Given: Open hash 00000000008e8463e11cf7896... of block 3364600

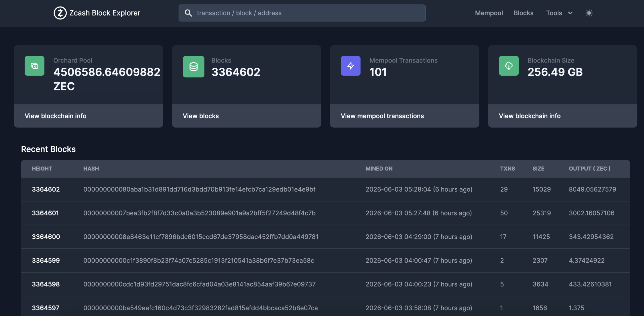Looking at the screenshot, I should coord(201,237).
